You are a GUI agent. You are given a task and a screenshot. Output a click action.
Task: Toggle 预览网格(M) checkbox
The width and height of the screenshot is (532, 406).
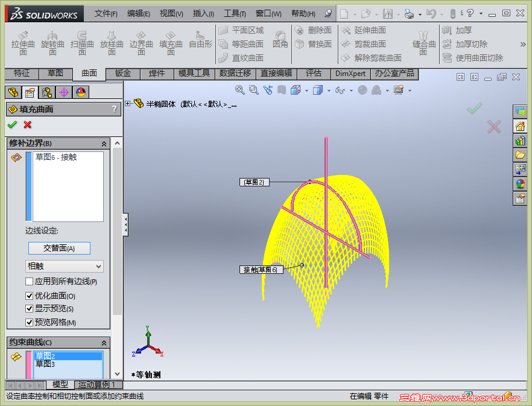coord(29,322)
